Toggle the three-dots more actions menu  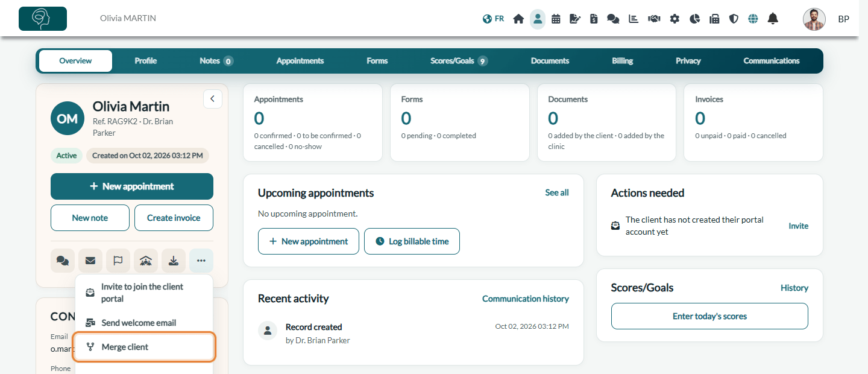tap(201, 261)
